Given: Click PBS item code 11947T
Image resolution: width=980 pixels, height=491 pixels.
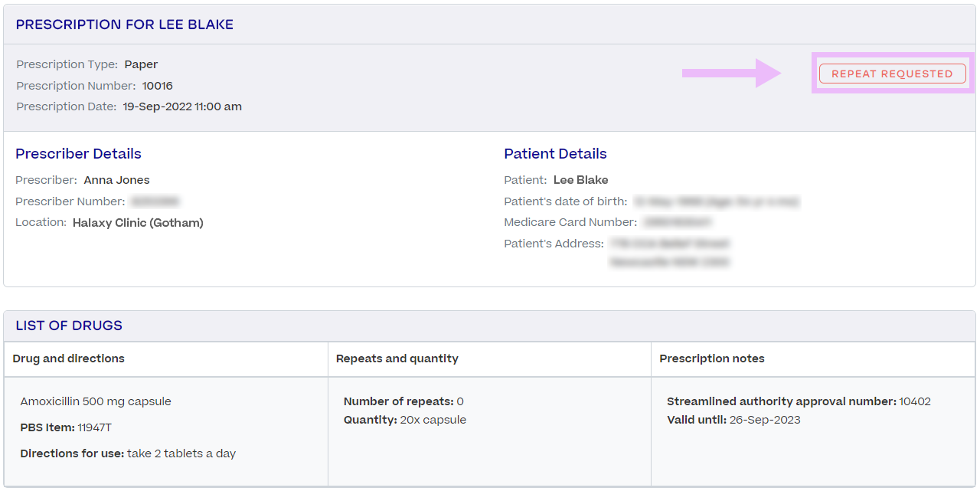Looking at the screenshot, I should pyautogui.click(x=94, y=427).
